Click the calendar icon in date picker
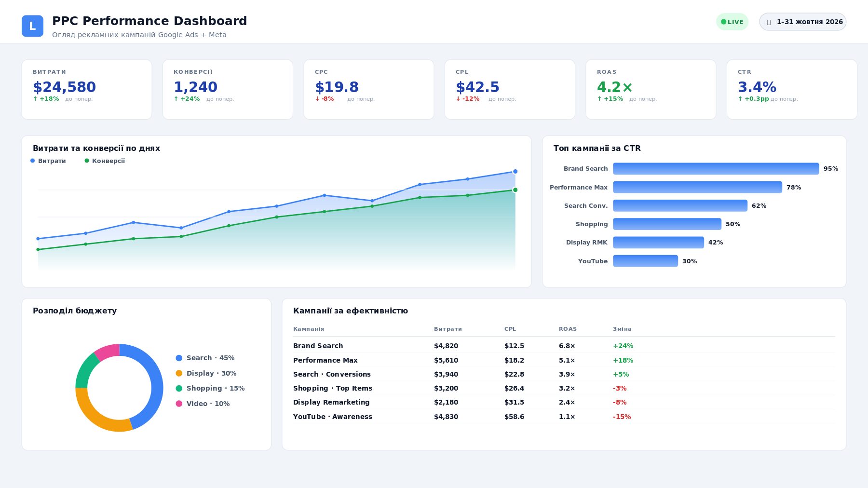This screenshot has height=488, width=868. [x=769, y=22]
